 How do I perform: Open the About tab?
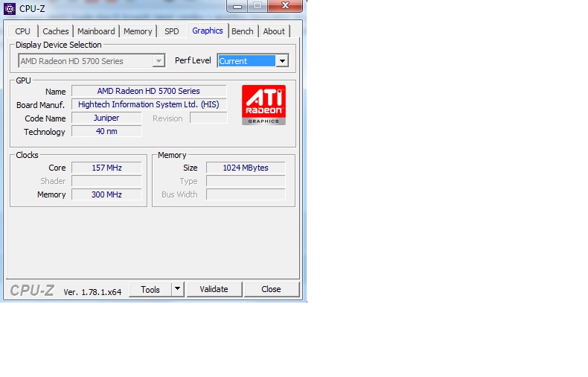[x=274, y=31]
